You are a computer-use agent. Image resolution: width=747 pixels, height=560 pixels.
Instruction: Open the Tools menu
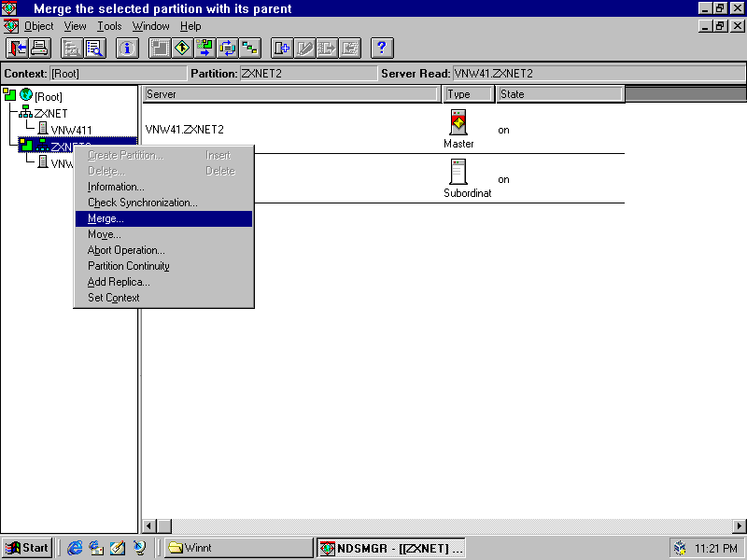tap(109, 26)
